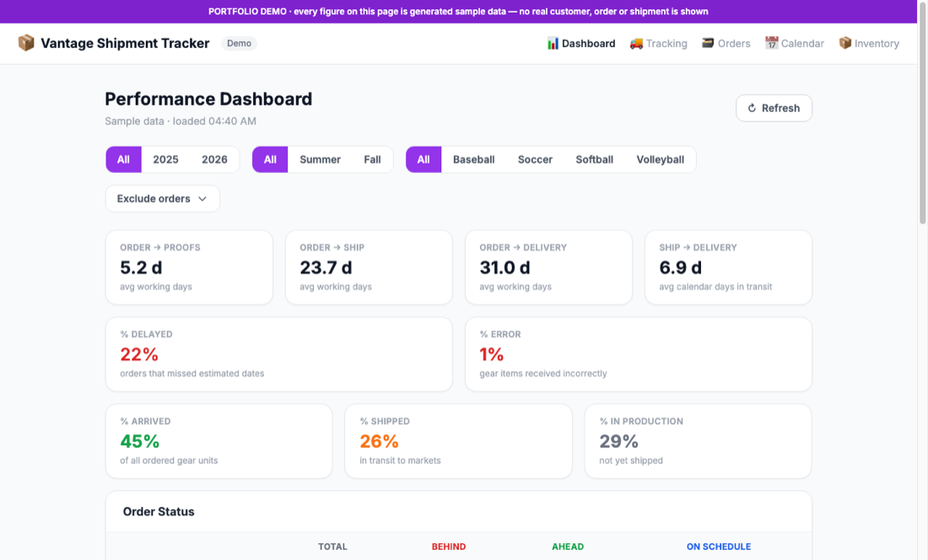Click the refresh arrow icon
The image size is (928, 560).
pyautogui.click(x=753, y=108)
